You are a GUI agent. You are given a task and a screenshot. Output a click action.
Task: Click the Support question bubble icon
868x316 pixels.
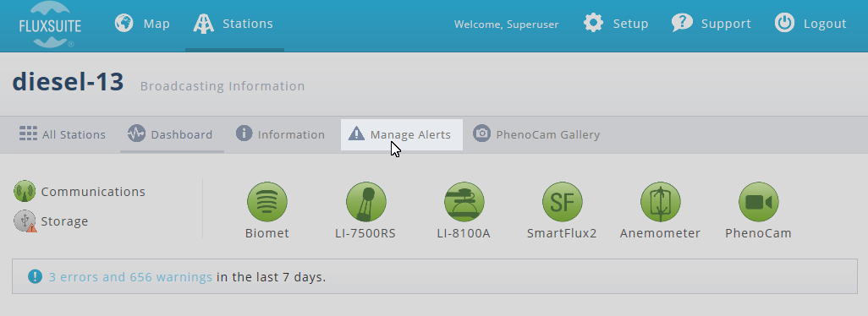point(682,23)
